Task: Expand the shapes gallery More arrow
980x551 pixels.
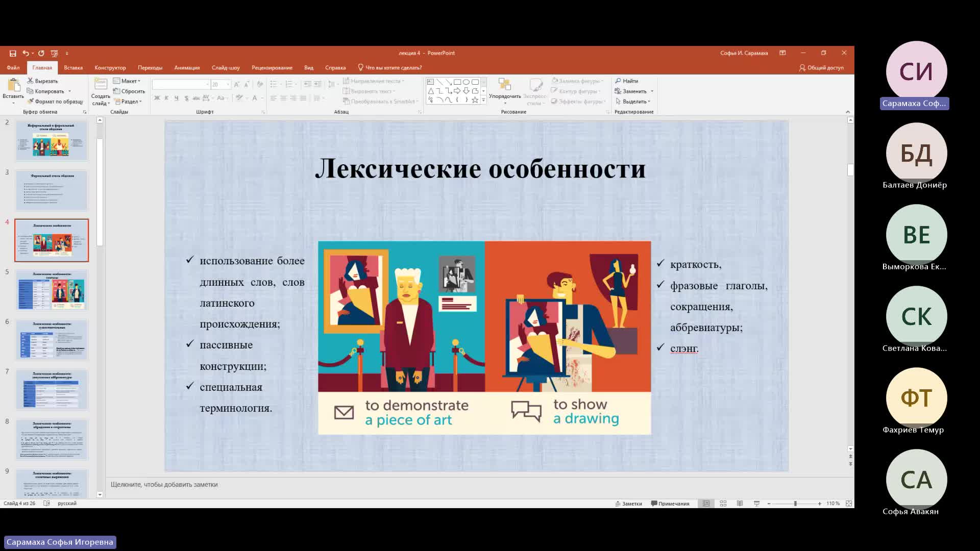Action: [483, 101]
